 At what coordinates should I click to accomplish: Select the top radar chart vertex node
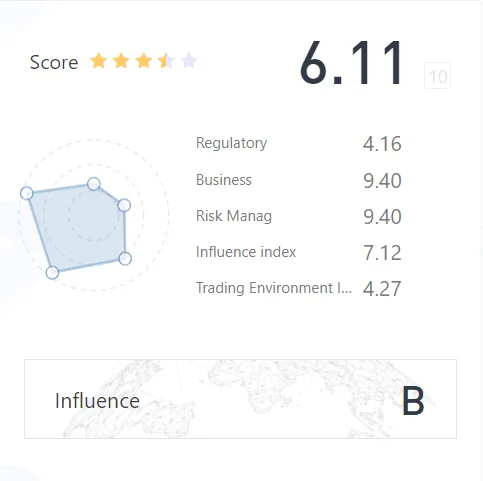click(94, 184)
